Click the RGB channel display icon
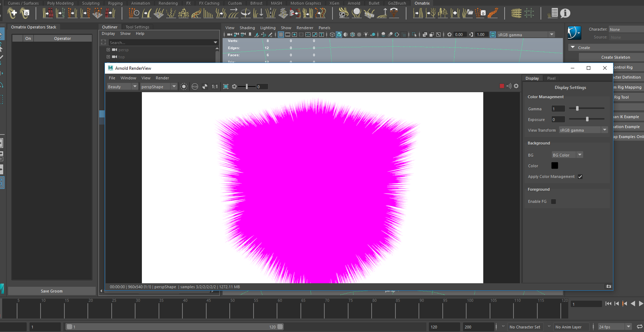Viewport: 644px width, 332px height. (x=195, y=86)
